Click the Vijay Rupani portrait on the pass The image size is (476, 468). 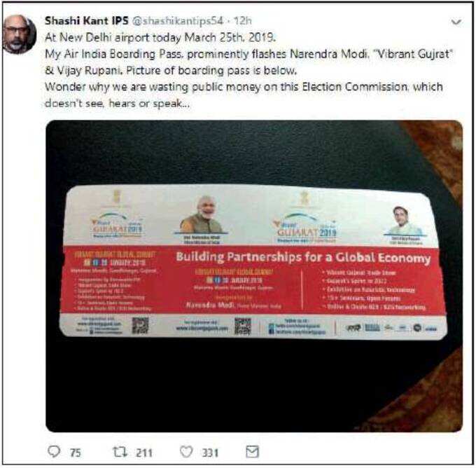coord(402,221)
